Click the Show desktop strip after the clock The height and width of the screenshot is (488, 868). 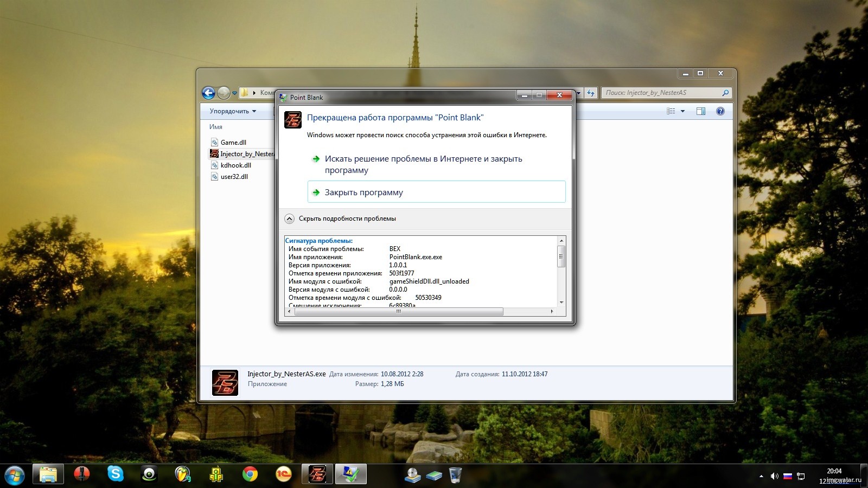click(864, 476)
